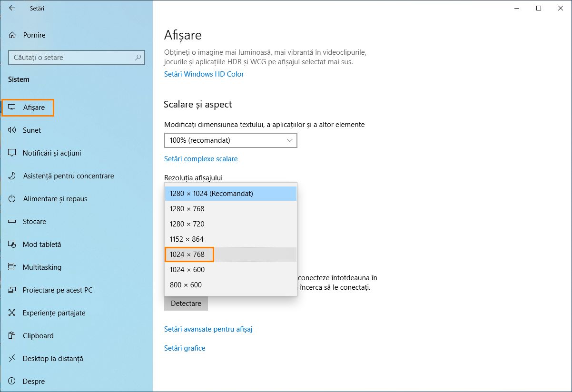Open Setări complexe scalare link
The height and width of the screenshot is (392, 572).
tap(201, 159)
